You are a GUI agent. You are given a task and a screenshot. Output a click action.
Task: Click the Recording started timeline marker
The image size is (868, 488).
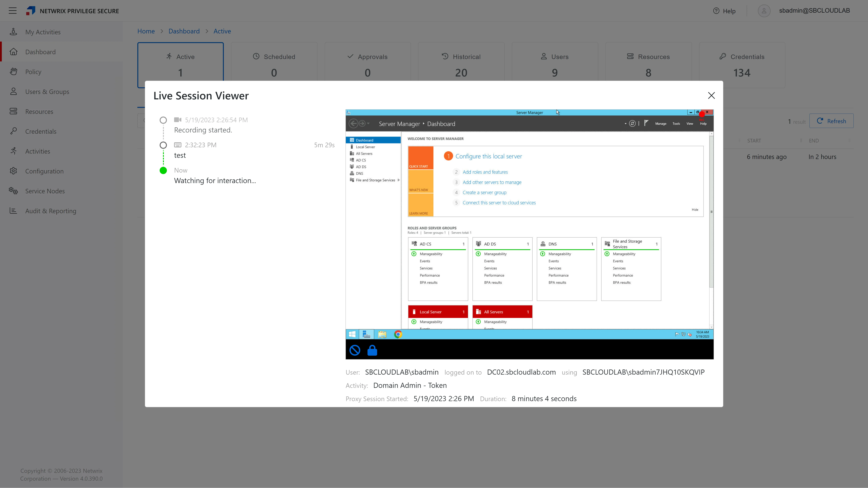[x=163, y=120]
